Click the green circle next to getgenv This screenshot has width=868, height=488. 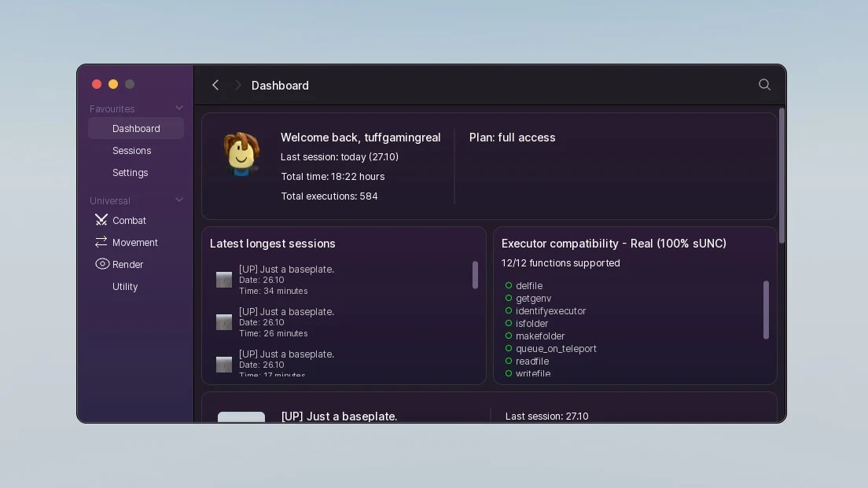[x=508, y=299]
